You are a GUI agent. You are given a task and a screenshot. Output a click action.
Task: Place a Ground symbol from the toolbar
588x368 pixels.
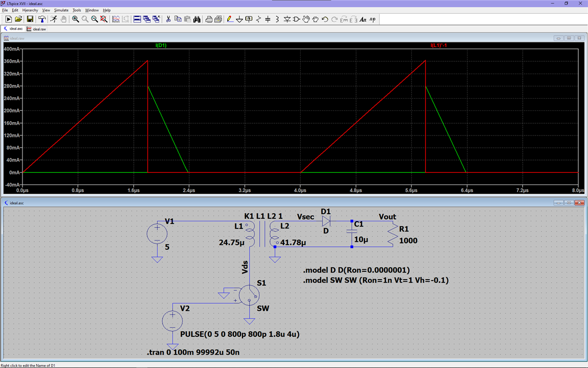239,19
